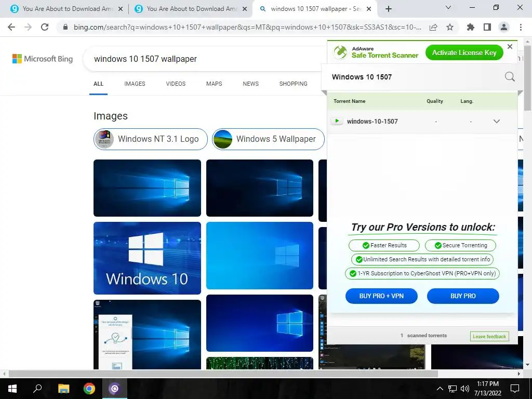The image size is (532, 399).
Task: Open the Cortana desktop screenshot thumbnail
Action: point(147,335)
